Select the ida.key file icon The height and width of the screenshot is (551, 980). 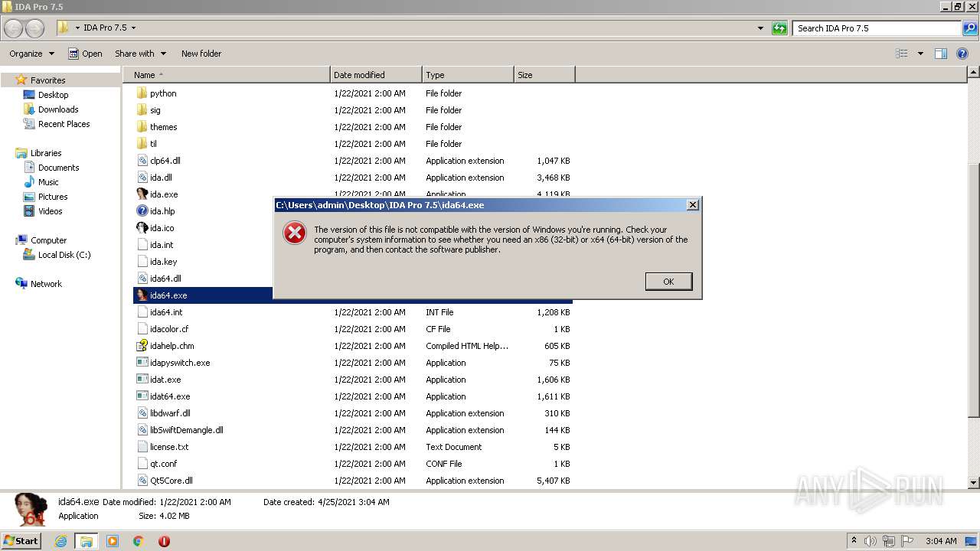point(142,262)
